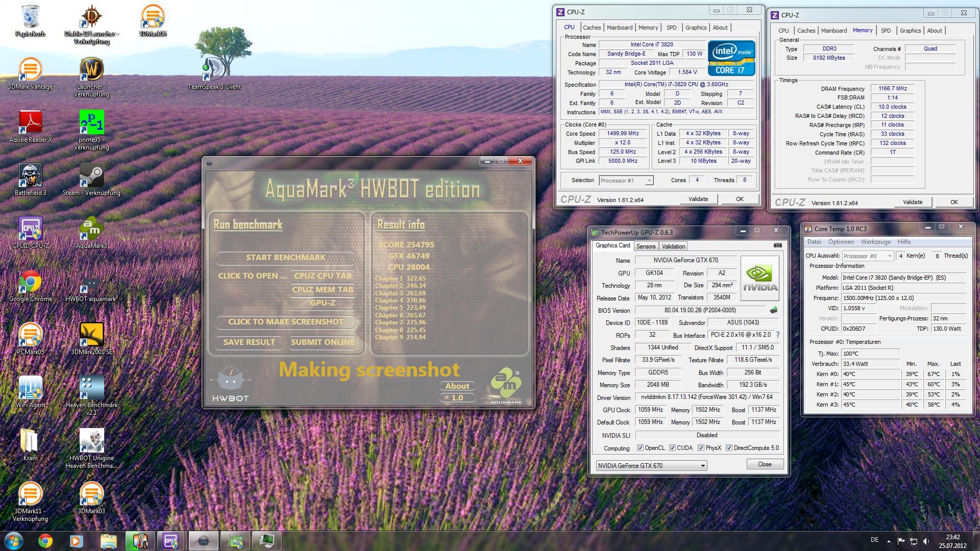This screenshot has width=980, height=551.
Task: Click the CPUZ CPU TAB button
Action: pyautogui.click(x=323, y=276)
